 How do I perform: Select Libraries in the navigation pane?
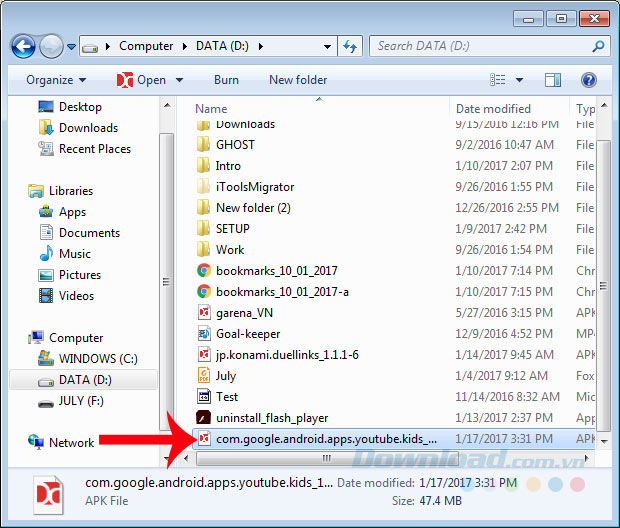point(60,191)
